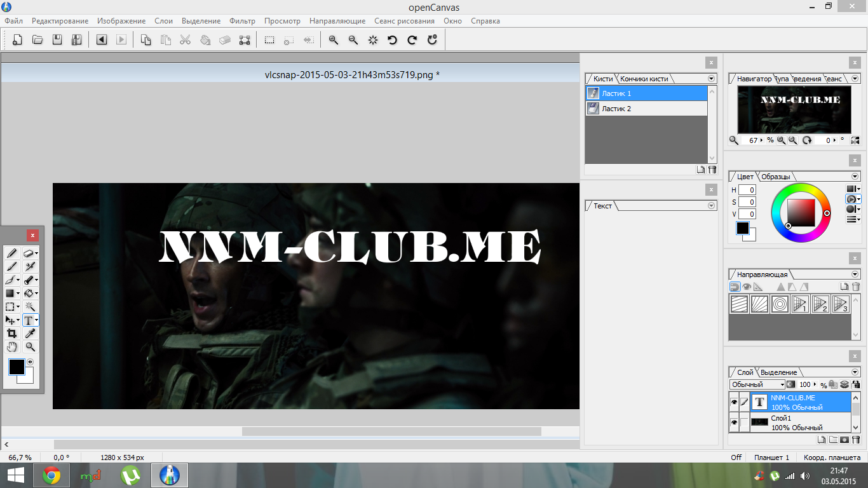Pick the Eyedropper tool
The height and width of the screenshot is (488, 868).
[30, 334]
